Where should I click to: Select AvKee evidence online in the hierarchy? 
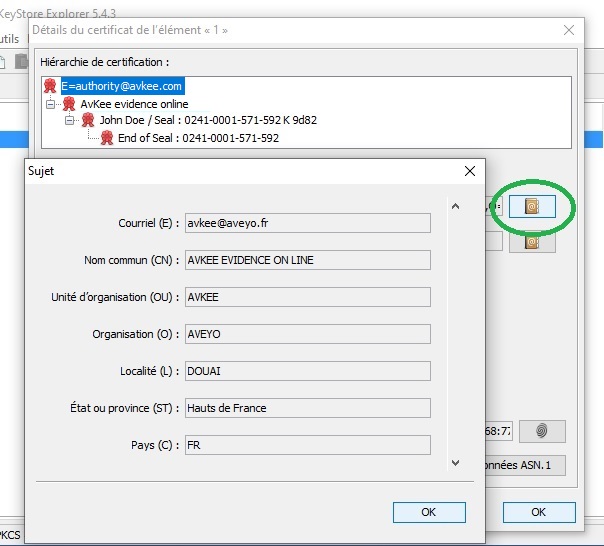coord(134,104)
